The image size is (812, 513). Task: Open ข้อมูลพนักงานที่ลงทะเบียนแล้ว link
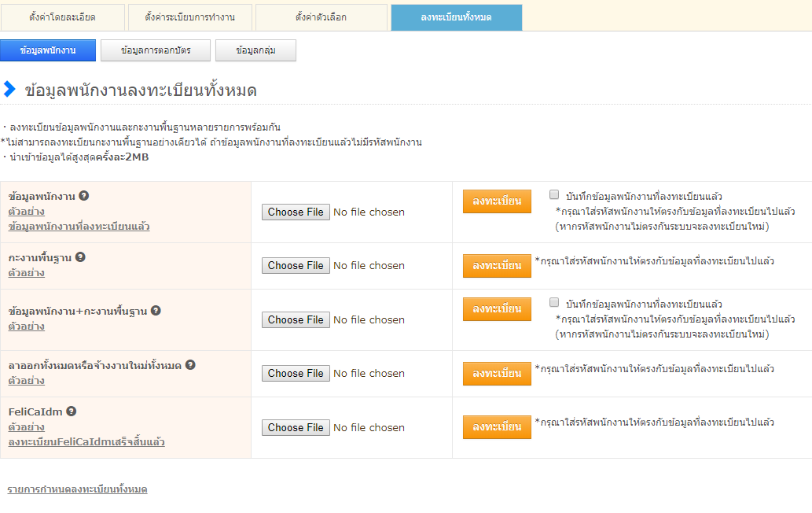pyautogui.click(x=79, y=227)
